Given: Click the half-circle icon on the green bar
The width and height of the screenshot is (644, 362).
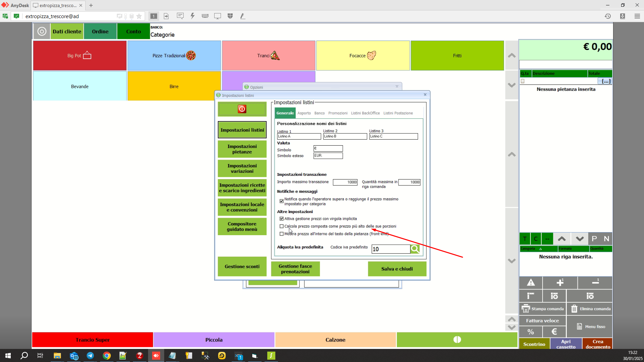Looking at the screenshot, I should [x=457, y=340].
